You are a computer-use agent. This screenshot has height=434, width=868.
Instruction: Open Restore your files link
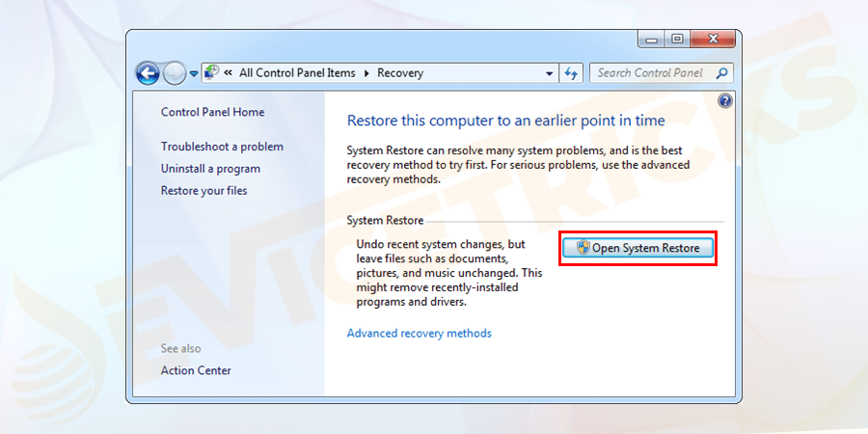point(203,191)
